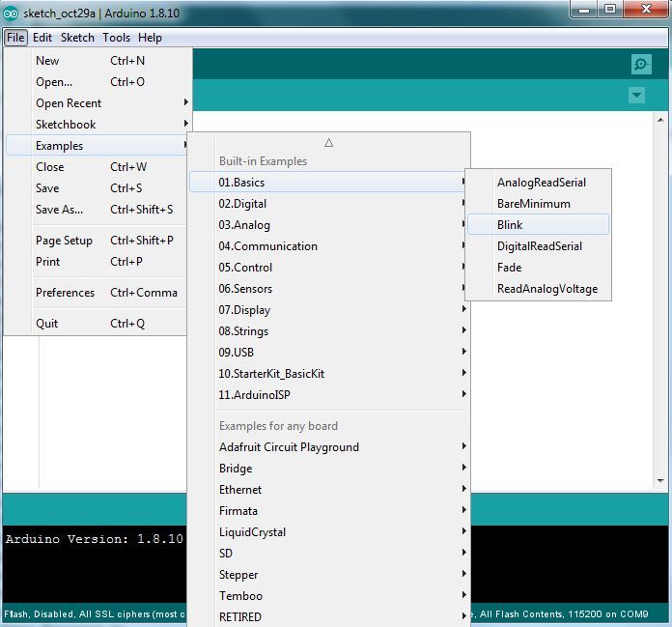
Task: Select Examples in the File menu
Action: coord(97,146)
